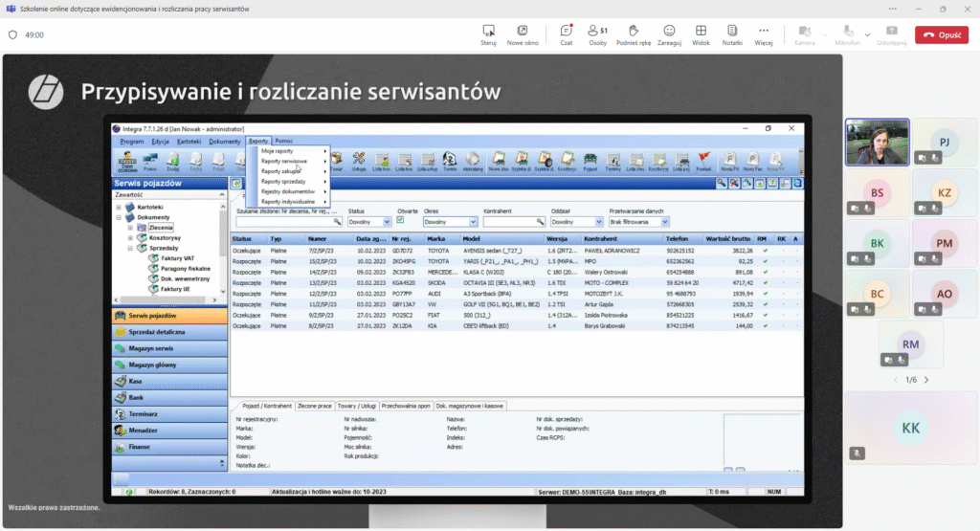This screenshot has height=531, width=980.
Task: Open the Menadżer module
Action: (x=169, y=431)
